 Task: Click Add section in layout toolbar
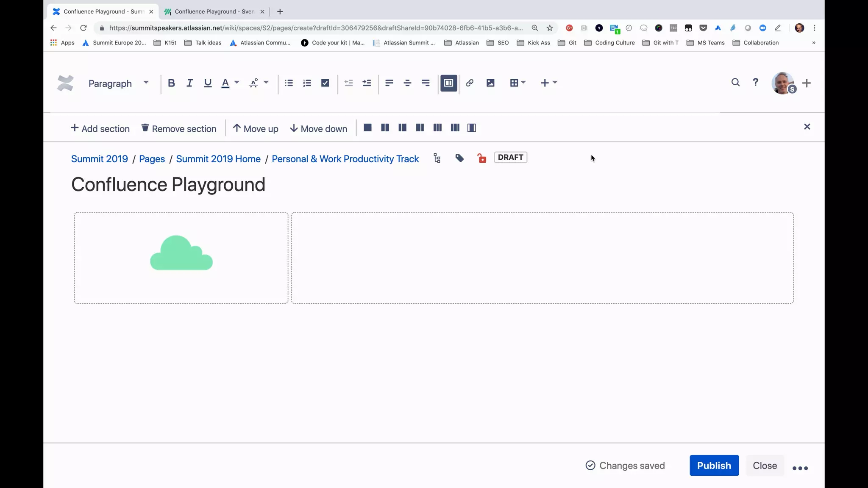click(x=100, y=128)
